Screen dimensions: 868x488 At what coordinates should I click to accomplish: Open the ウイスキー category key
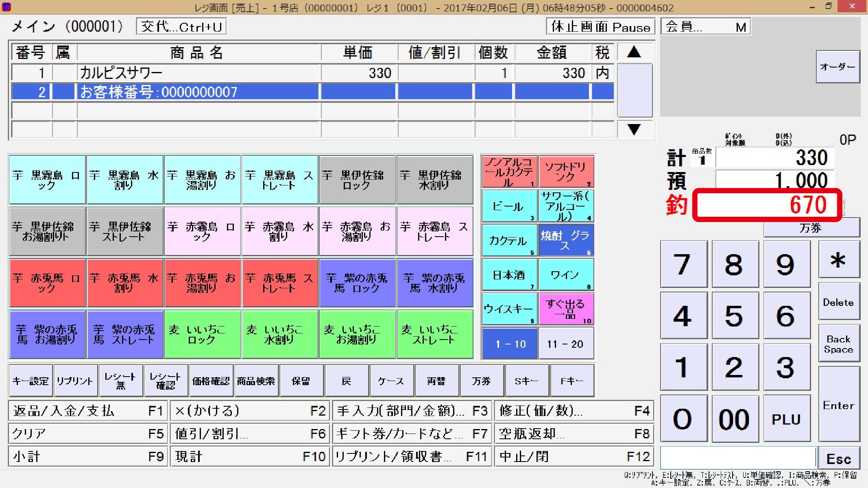[x=509, y=309]
